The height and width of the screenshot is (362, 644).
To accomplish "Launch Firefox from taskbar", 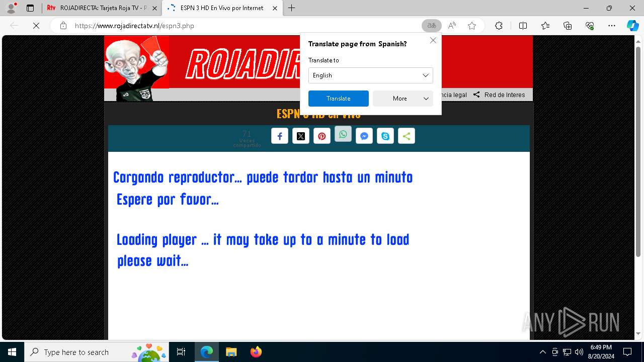I will (x=256, y=352).
